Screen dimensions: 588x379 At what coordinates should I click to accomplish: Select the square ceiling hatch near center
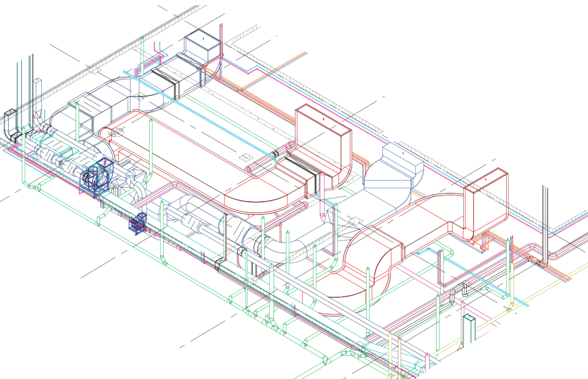point(246,158)
